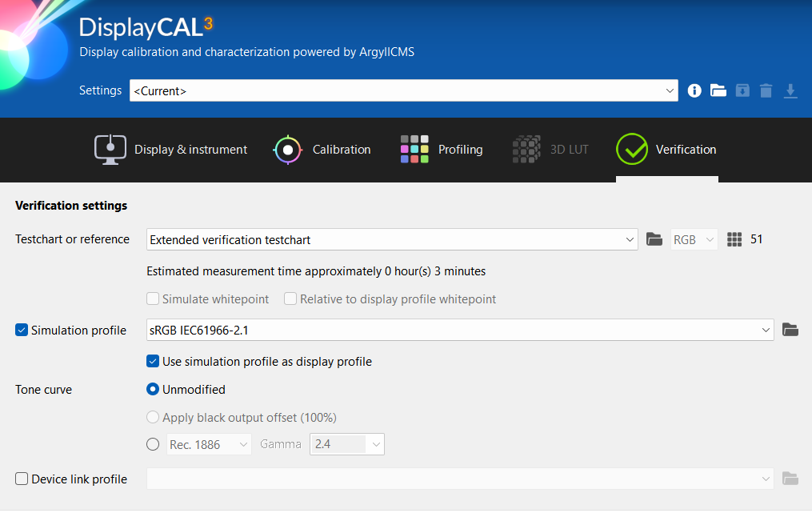Click the patch count value 51
Viewport: 812px width, 513px height.
point(757,239)
